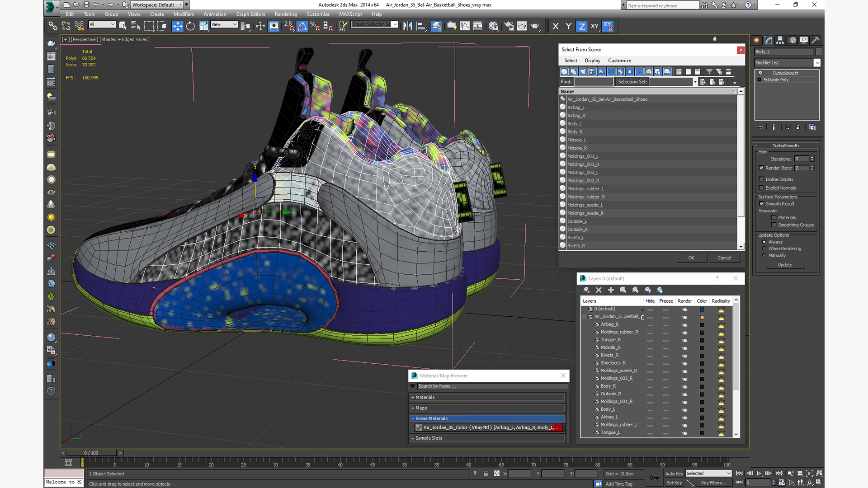Image resolution: width=868 pixels, height=488 pixels.
Task: Click the Set Key button
Action: point(674,483)
